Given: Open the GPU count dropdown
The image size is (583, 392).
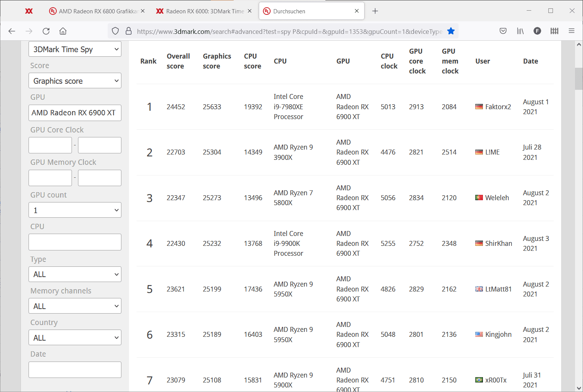Looking at the screenshot, I should 75,210.
